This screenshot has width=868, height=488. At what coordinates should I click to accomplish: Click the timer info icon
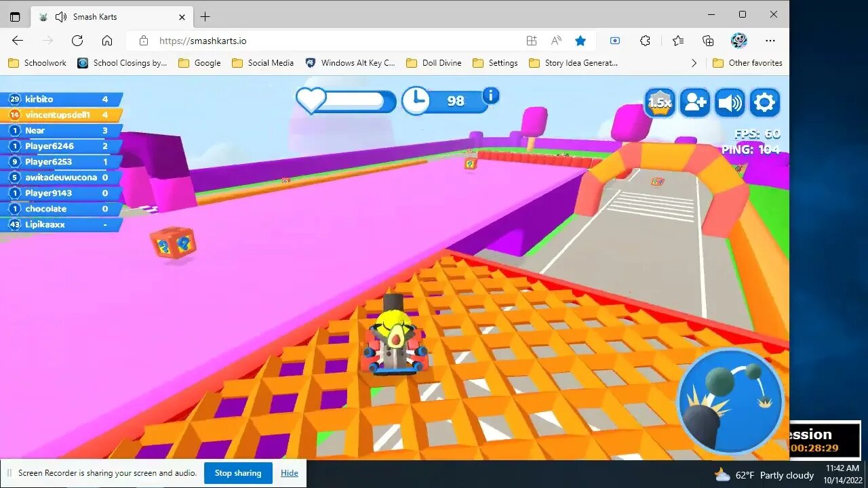(x=491, y=96)
